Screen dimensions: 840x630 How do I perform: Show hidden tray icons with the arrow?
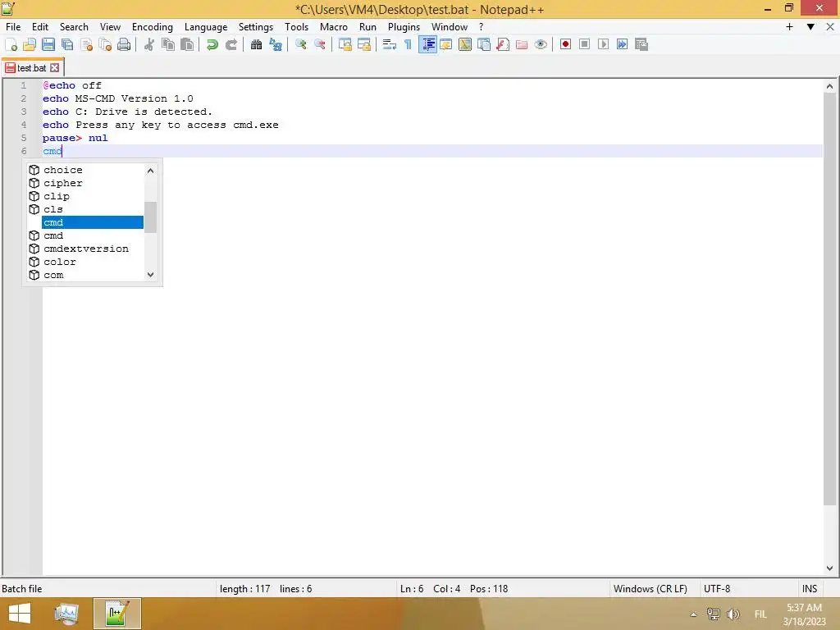[x=693, y=614]
